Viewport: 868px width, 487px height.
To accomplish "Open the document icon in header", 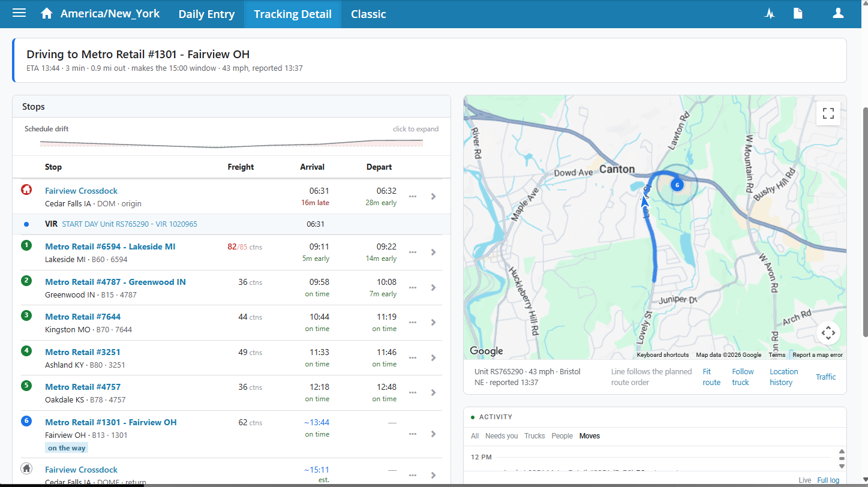I will (798, 13).
